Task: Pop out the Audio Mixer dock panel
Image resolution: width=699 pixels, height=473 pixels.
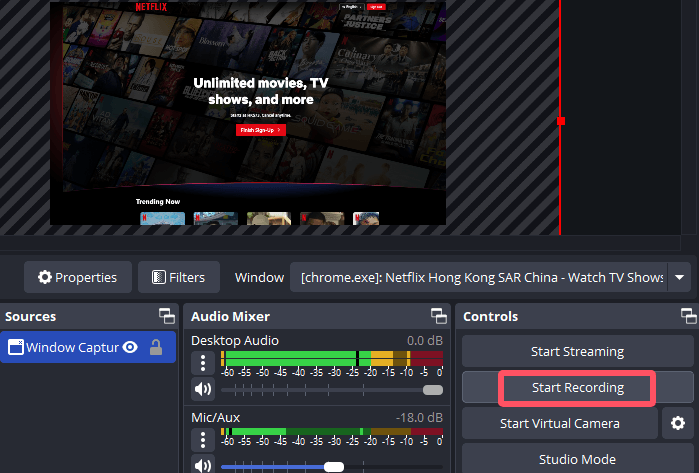Action: coord(439,316)
